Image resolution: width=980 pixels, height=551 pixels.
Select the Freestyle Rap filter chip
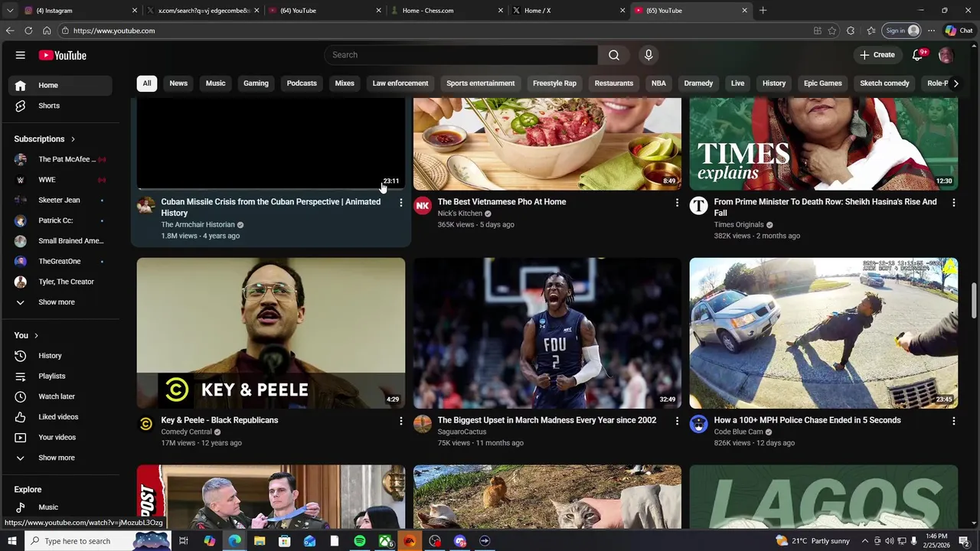(x=554, y=83)
